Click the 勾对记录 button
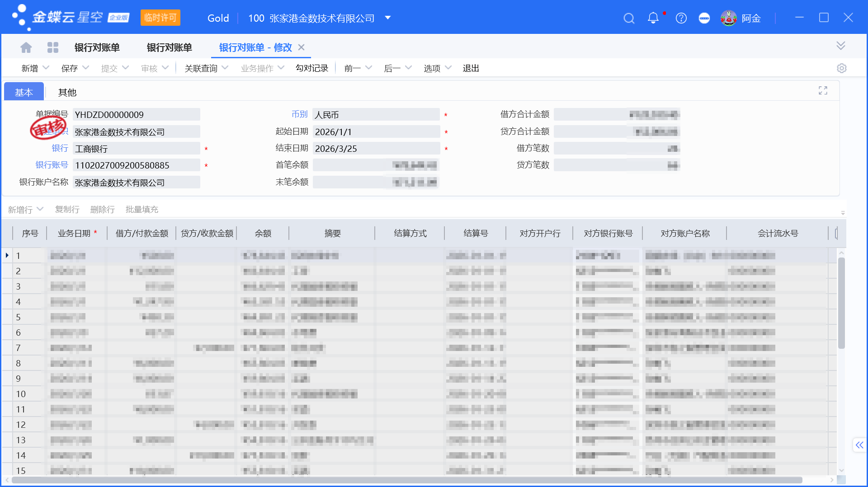Screen dimensions: 868x487 pos(312,68)
